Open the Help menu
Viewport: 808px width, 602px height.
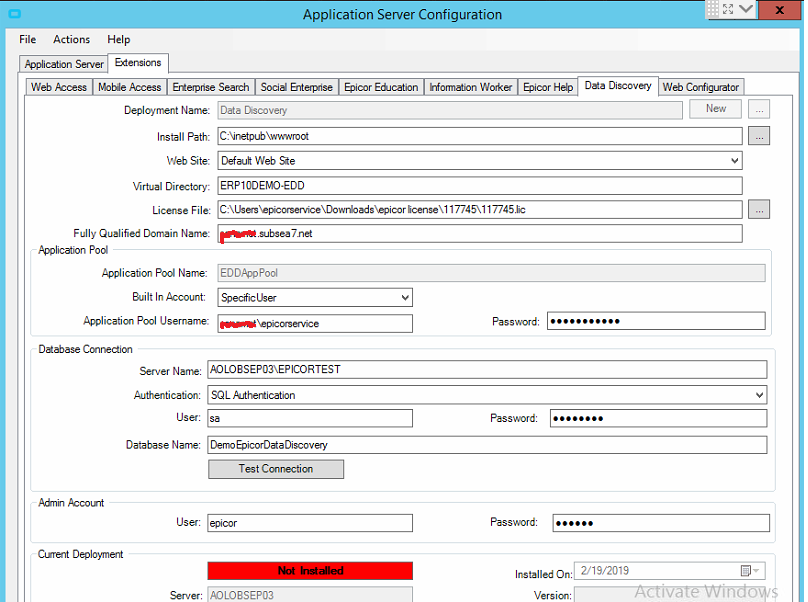(x=119, y=39)
